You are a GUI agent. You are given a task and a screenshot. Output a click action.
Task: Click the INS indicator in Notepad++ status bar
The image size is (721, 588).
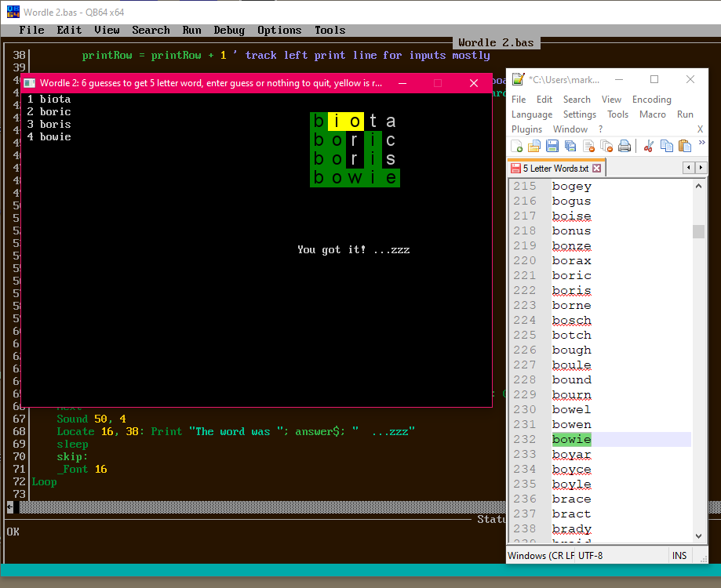pos(679,555)
